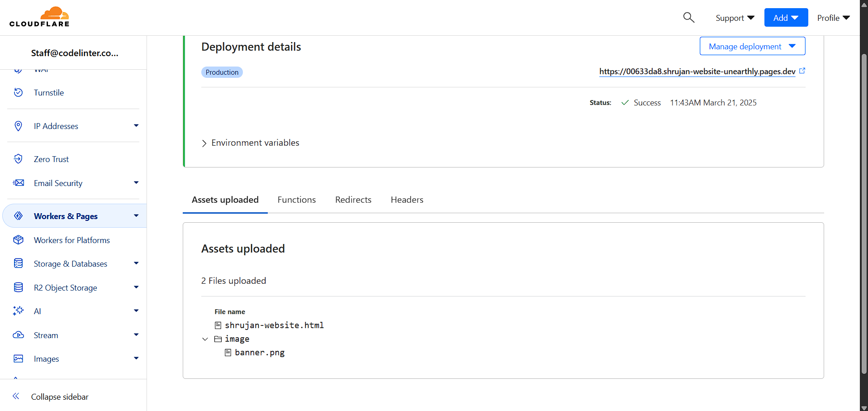This screenshot has width=868, height=411.
Task: Open the Zero Trust sidebar link
Action: point(51,159)
